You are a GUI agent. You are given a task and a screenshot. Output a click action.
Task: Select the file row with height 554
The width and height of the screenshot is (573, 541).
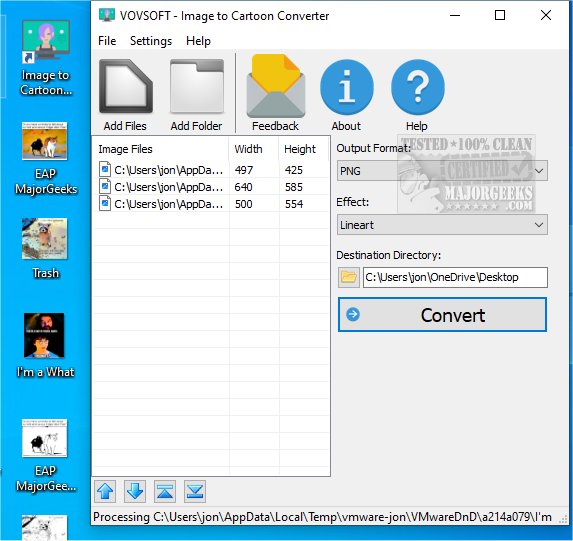point(211,204)
